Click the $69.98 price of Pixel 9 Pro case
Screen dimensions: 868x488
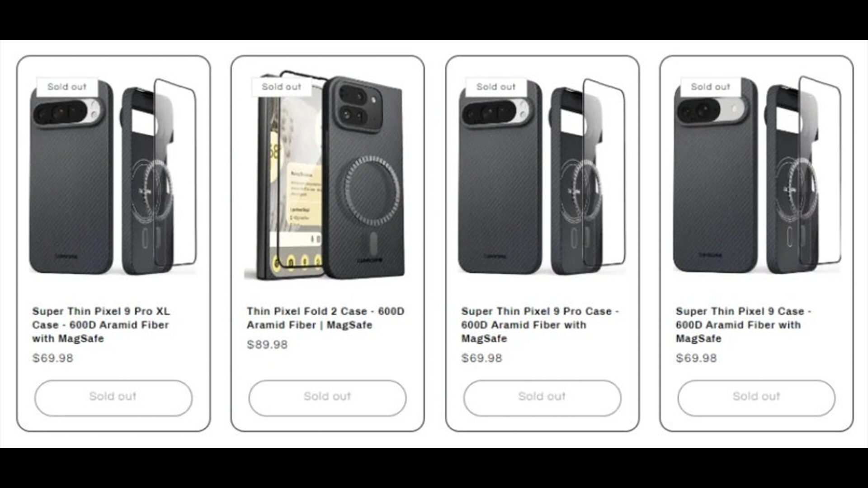tap(481, 358)
